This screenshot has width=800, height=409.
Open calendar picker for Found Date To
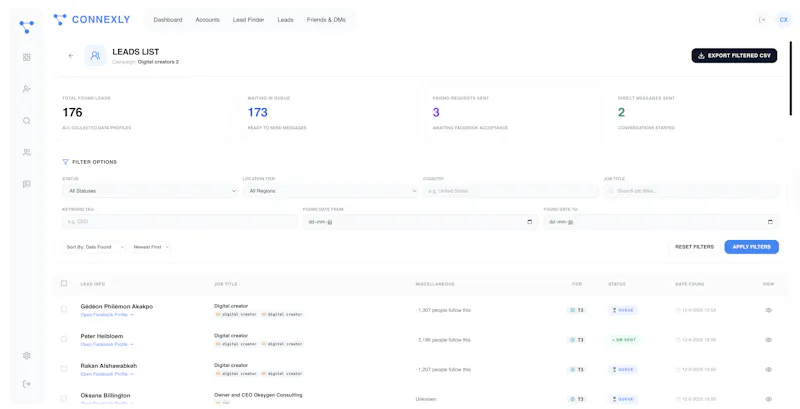point(770,222)
